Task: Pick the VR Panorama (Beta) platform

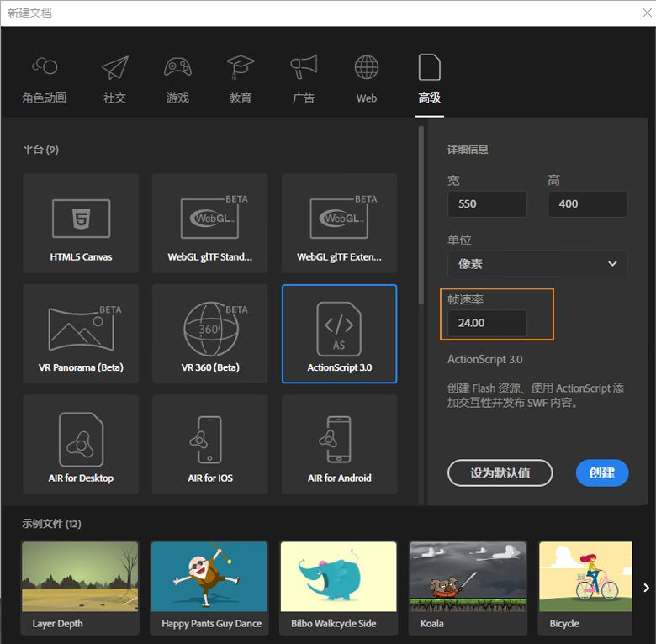Action: point(81,334)
